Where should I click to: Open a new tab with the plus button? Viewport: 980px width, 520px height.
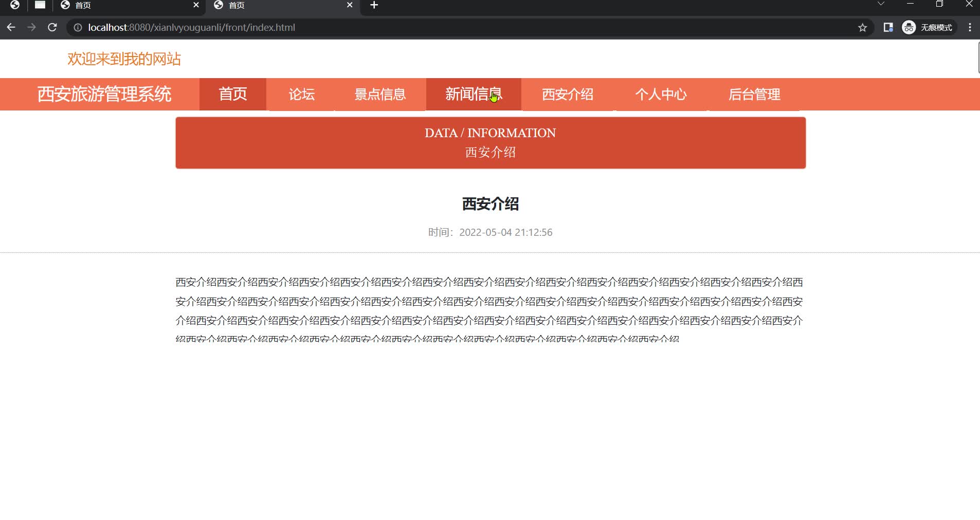tap(373, 6)
